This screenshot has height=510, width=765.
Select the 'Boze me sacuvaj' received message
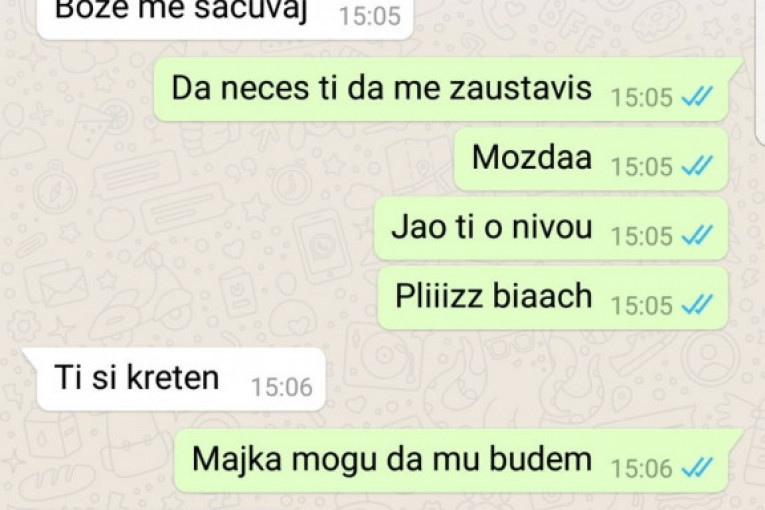tap(224, 17)
